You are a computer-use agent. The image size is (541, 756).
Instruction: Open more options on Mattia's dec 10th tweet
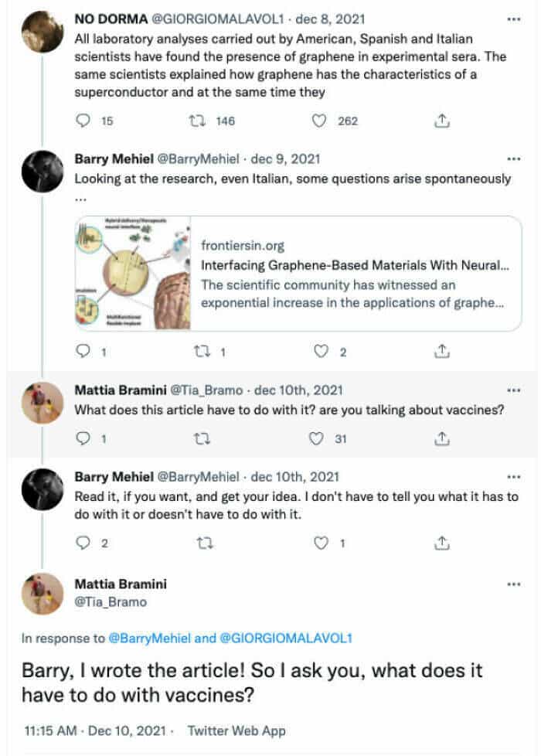(x=514, y=390)
